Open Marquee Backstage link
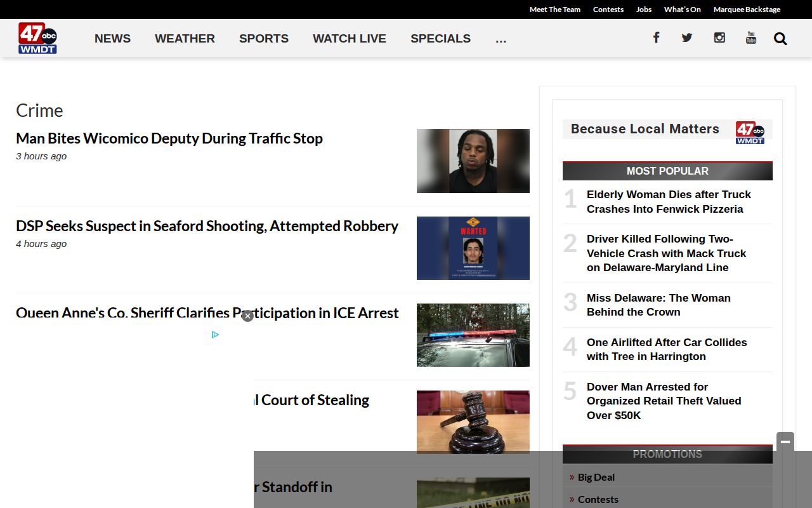The height and width of the screenshot is (508, 812). pyautogui.click(x=747, y=10)
